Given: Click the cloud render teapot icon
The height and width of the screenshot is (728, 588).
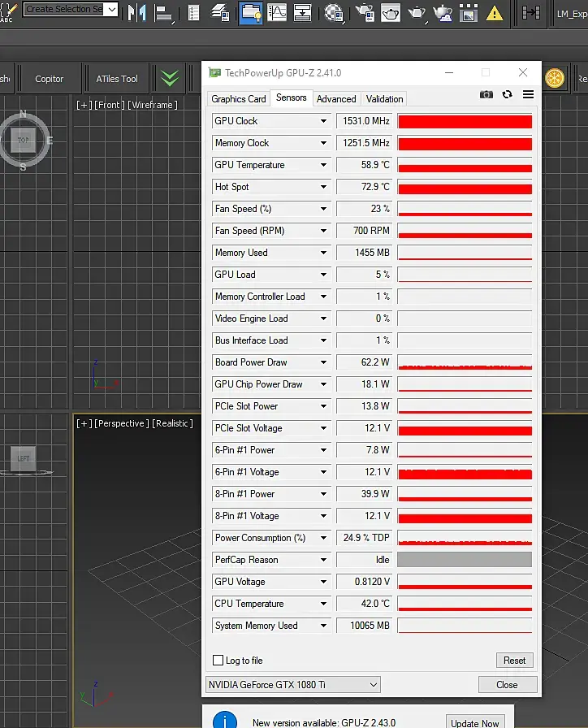Looking at the screenshot, I should click(443, 12).
